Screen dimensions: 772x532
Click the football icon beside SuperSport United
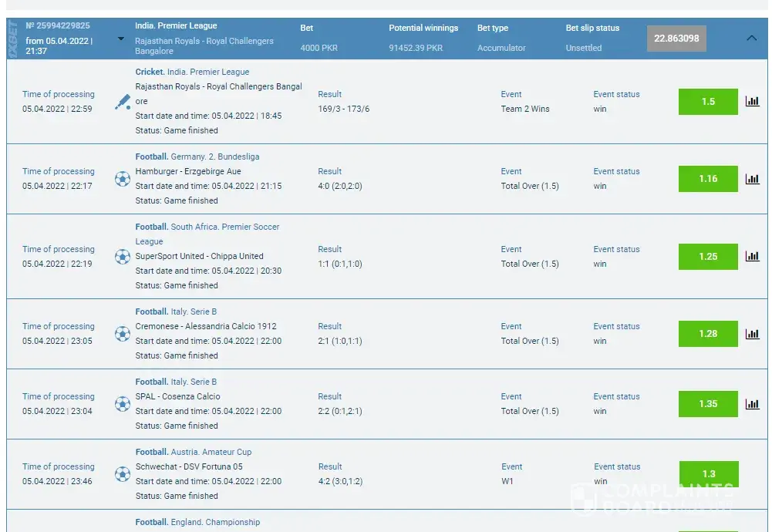[x=123, y=257]
